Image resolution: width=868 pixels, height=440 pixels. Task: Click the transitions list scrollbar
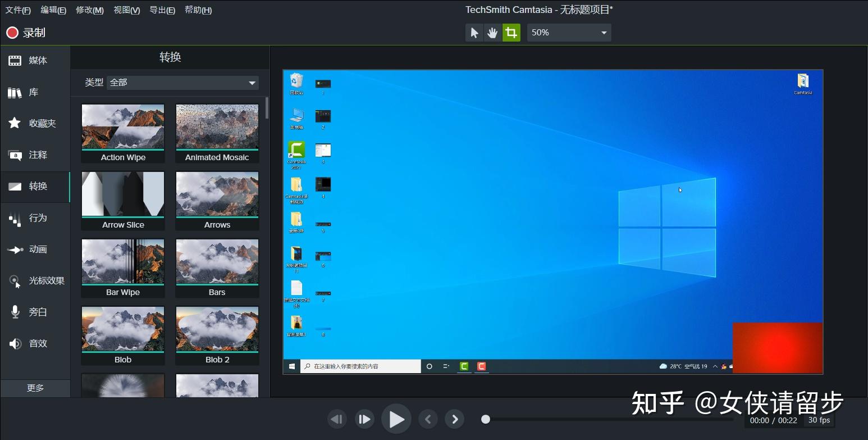pyautogui.click(x=267, y=108)
